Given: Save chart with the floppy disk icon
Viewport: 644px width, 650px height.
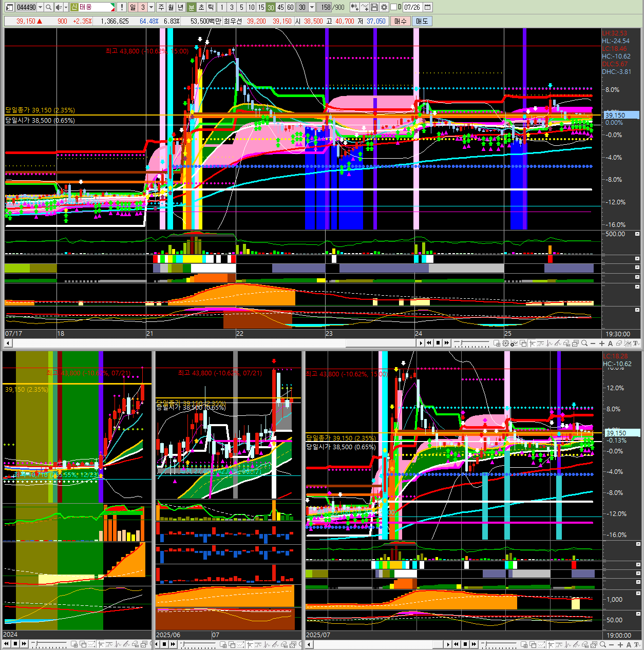Looking at the screenshot, I should click(374, 7).
